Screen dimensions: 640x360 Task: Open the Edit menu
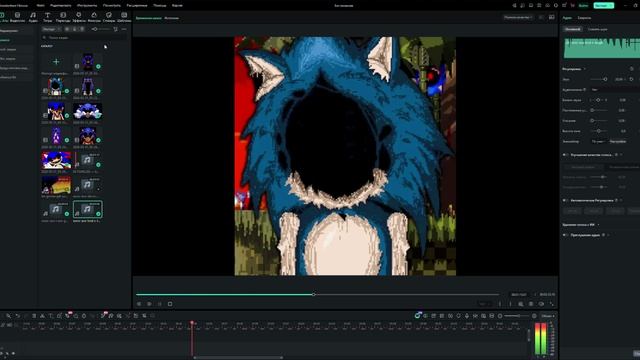pos(60,5)
